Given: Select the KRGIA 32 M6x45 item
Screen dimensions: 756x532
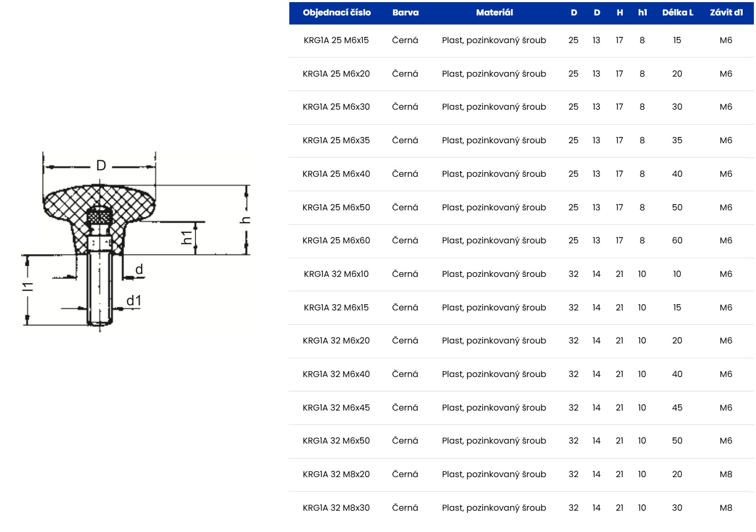Looking at the screenshot, I should tap(336, 408).
